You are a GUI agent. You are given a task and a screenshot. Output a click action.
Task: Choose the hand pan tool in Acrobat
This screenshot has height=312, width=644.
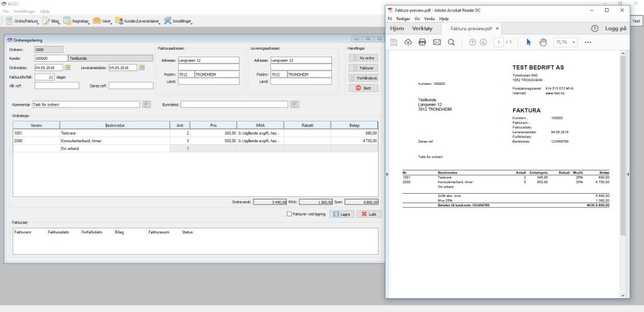tap(543, 42)
